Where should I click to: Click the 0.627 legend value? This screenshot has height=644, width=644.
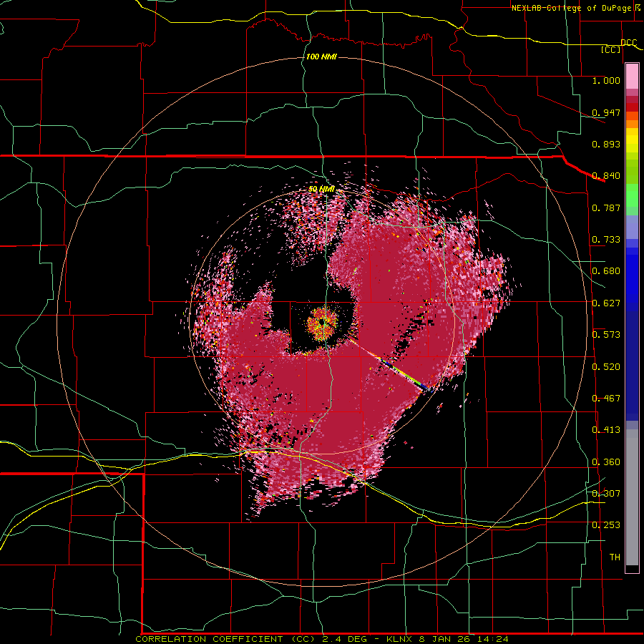[x=606, y=303]
